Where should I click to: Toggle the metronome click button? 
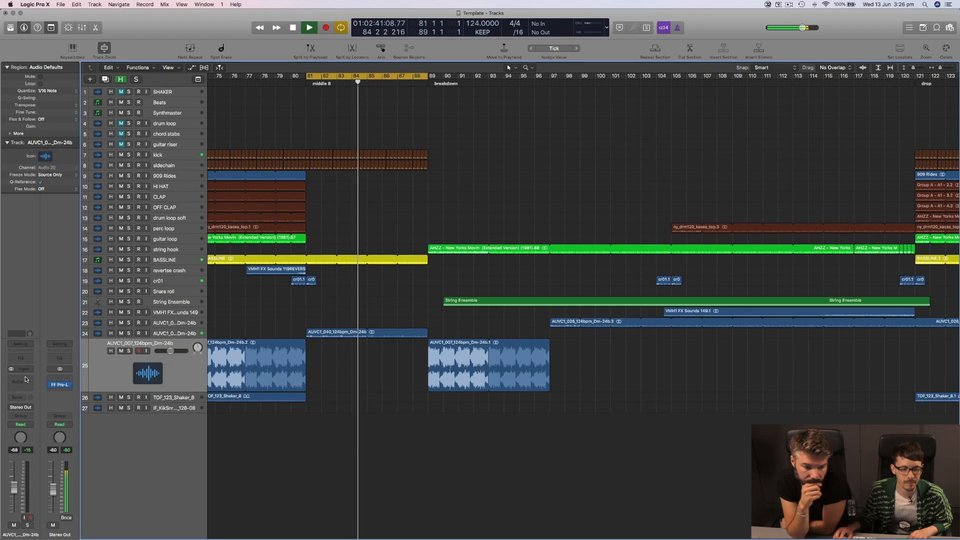677,28
